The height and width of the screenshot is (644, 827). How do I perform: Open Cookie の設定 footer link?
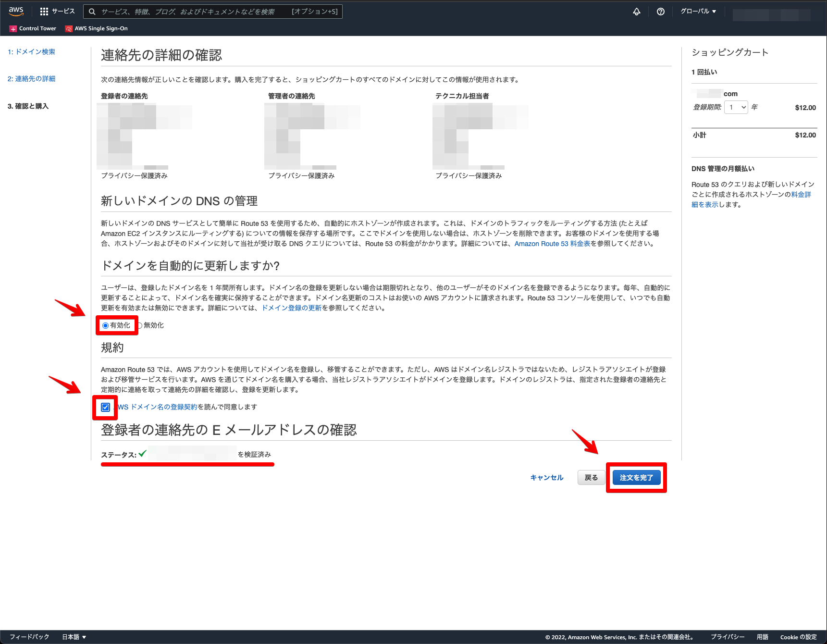798,637
